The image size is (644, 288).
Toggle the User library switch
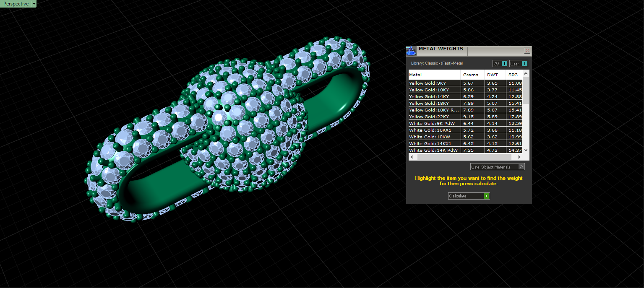click(524, 64)
